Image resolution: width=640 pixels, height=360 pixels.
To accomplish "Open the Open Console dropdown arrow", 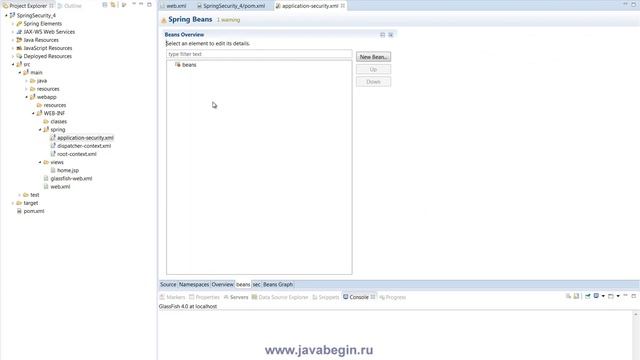I will 618,296.
